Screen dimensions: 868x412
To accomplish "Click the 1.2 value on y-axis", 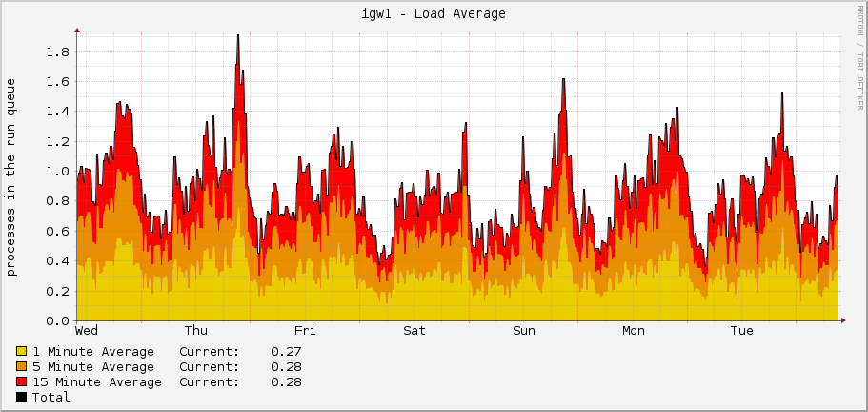I will click(57, 142).
